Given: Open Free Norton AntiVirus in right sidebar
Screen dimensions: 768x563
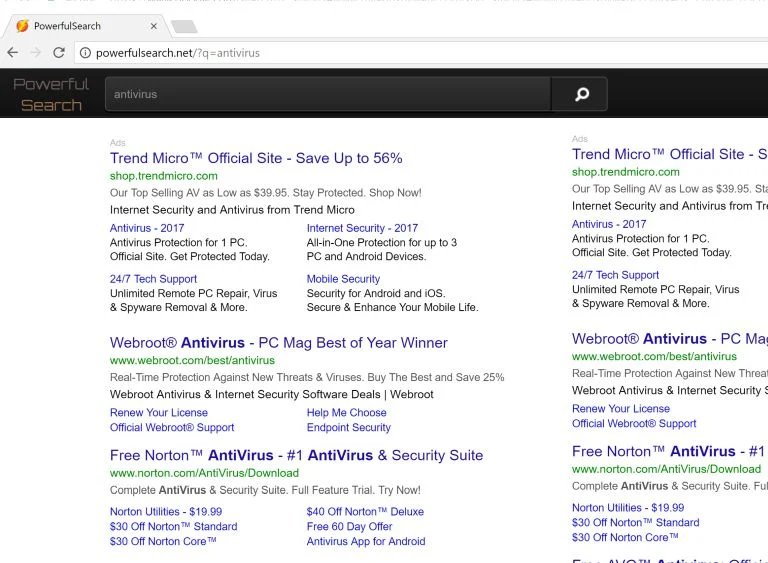Looking at the screenshot, I should [x=670, y=451].
